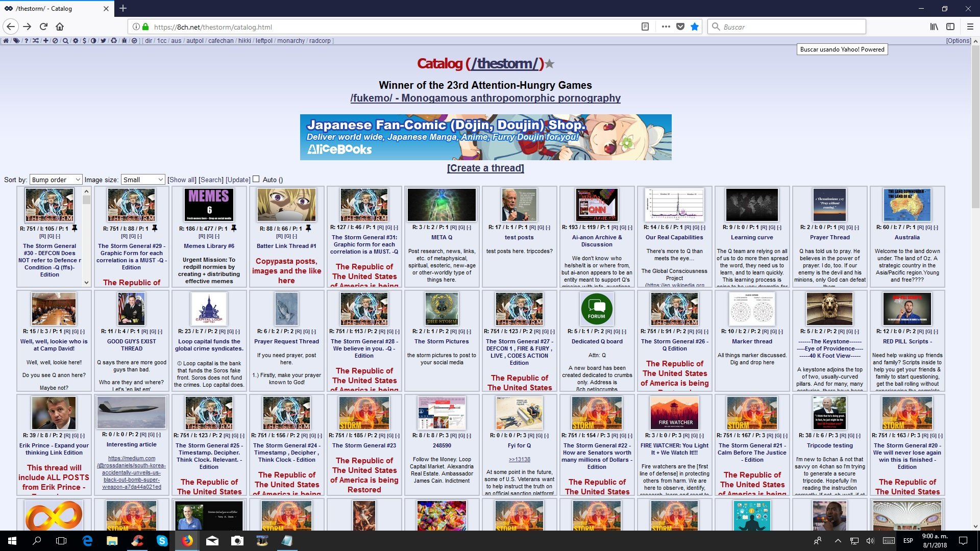Open a new browser tab

123,8
